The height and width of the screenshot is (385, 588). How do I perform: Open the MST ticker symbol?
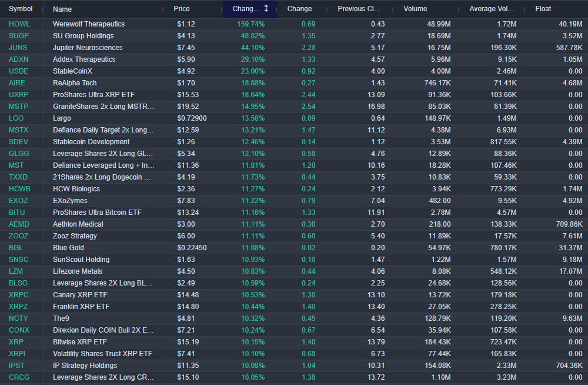click(16, 165)
